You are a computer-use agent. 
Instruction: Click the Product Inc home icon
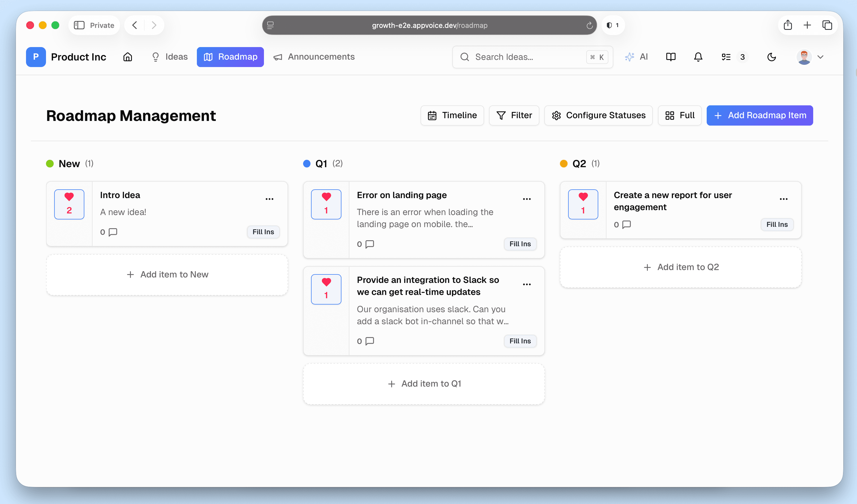point(128,57)
